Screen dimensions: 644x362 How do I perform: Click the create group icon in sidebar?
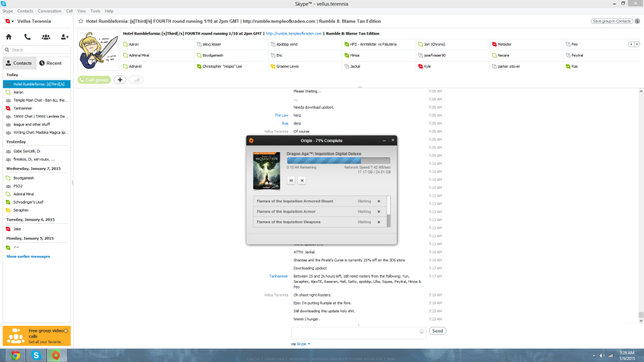[x=46, y=37]
